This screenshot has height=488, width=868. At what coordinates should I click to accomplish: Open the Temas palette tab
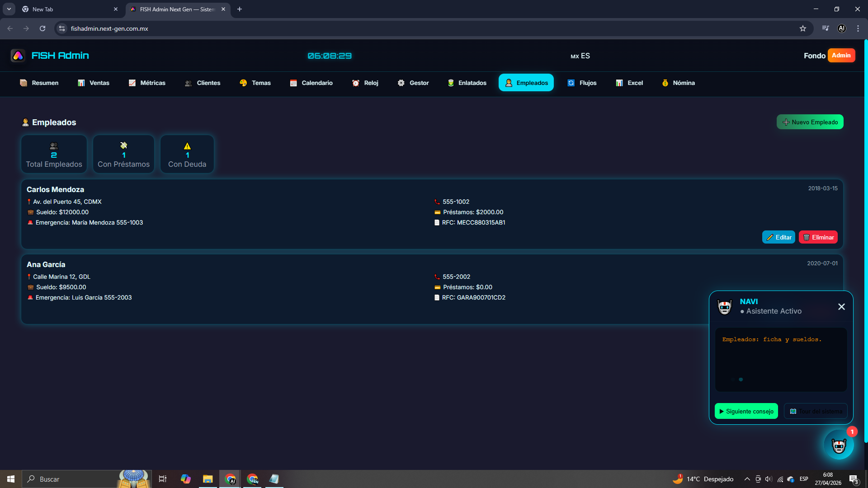(255, 83)
